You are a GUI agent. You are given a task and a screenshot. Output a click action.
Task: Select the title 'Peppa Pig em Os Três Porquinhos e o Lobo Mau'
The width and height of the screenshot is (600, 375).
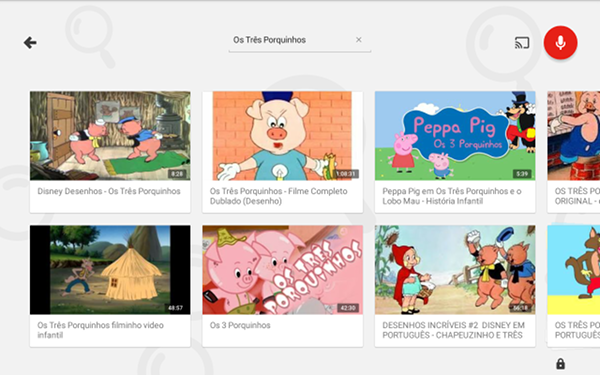pos(452,196)
